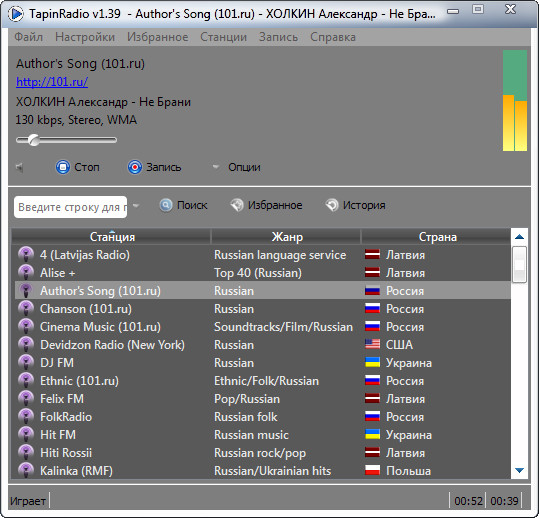Click genre Russian rock/pop
The height and width of the screenshot is (518, 539).
tap(260, 453)
